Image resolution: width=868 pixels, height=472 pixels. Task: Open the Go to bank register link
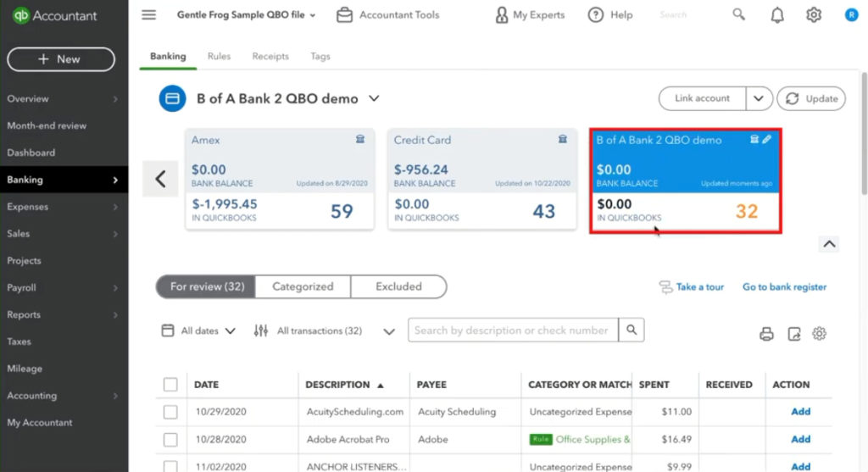(784, 287)
